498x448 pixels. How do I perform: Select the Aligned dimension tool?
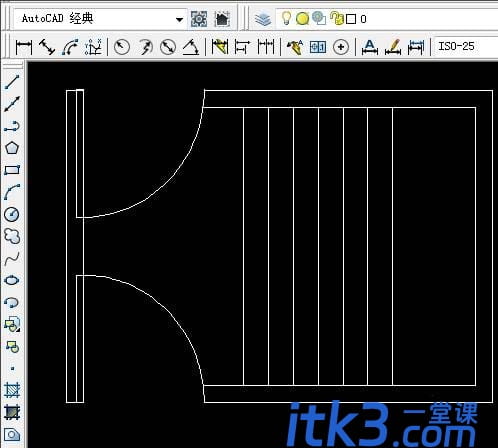[x=47, y=47]
